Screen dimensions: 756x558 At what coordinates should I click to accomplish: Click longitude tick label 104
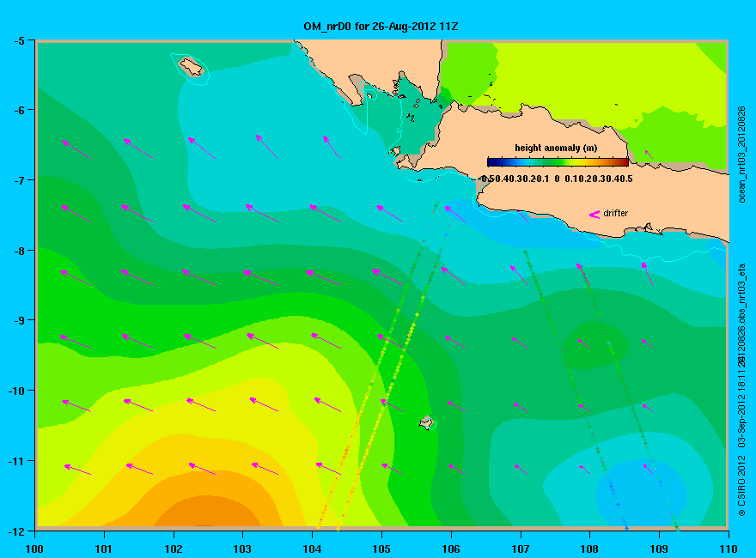[312, 549]
